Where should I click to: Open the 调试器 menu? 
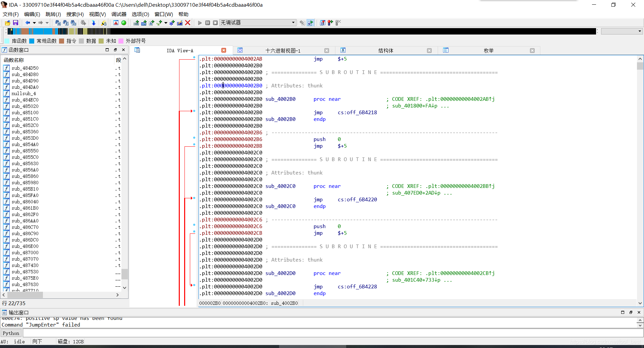[x=119, y=14]
